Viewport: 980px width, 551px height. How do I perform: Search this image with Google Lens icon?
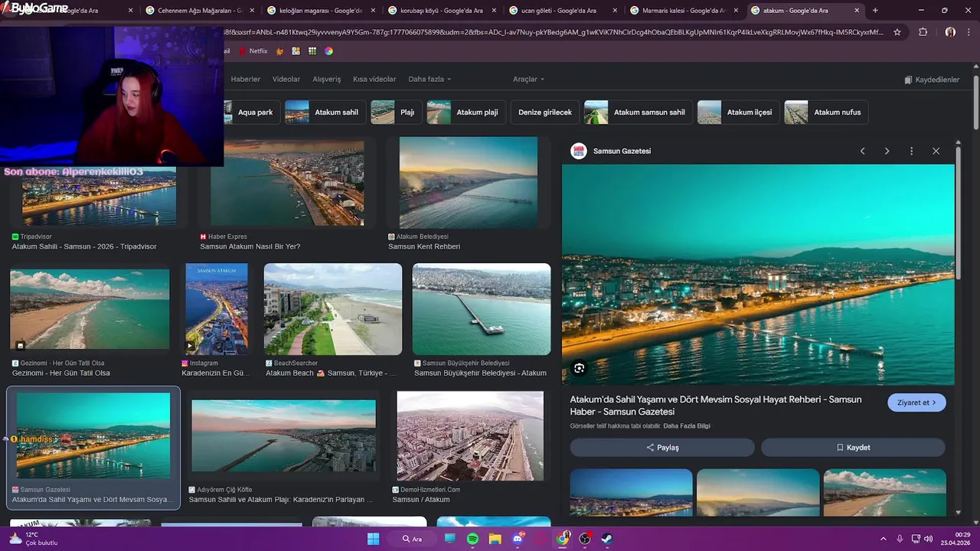579,368
